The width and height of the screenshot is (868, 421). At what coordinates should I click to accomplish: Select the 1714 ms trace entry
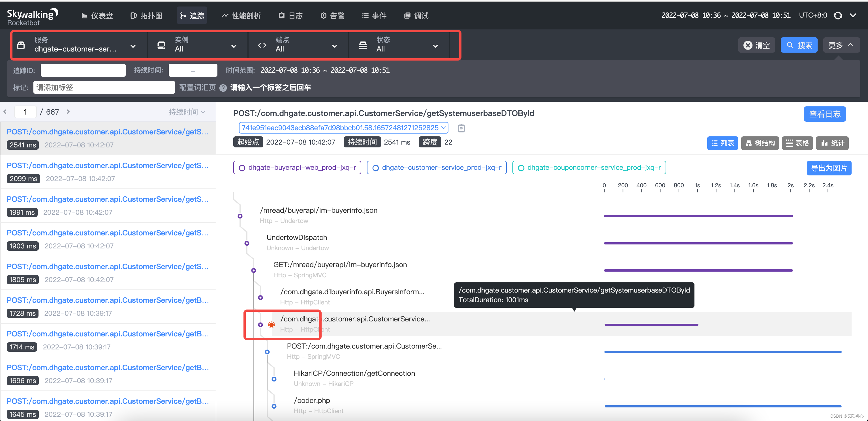108,340
